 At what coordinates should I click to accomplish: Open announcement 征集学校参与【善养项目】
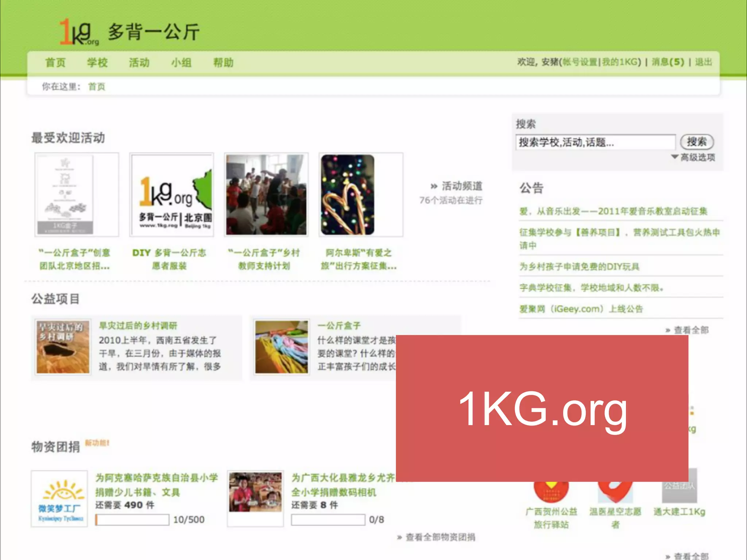click(x=619, y=239)
